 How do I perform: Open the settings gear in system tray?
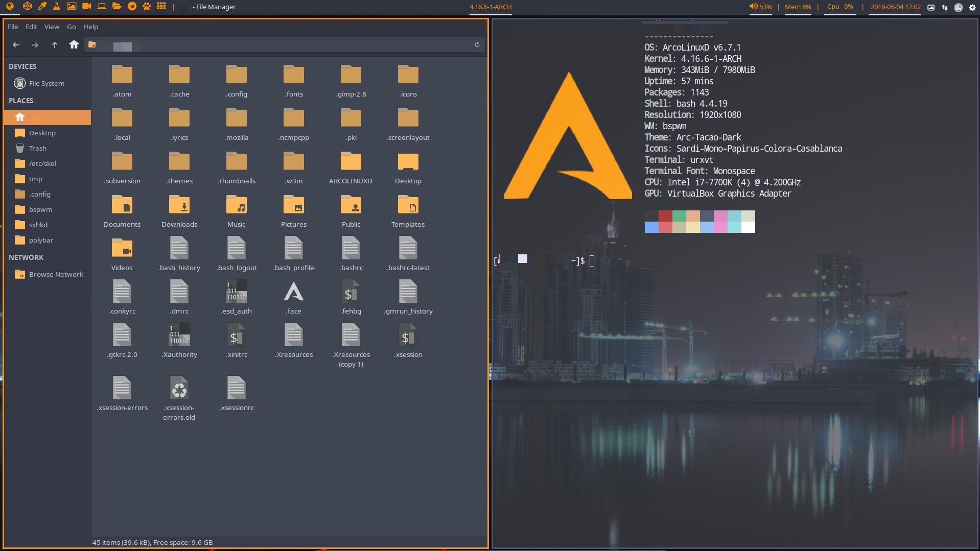[x=972, y=7]
